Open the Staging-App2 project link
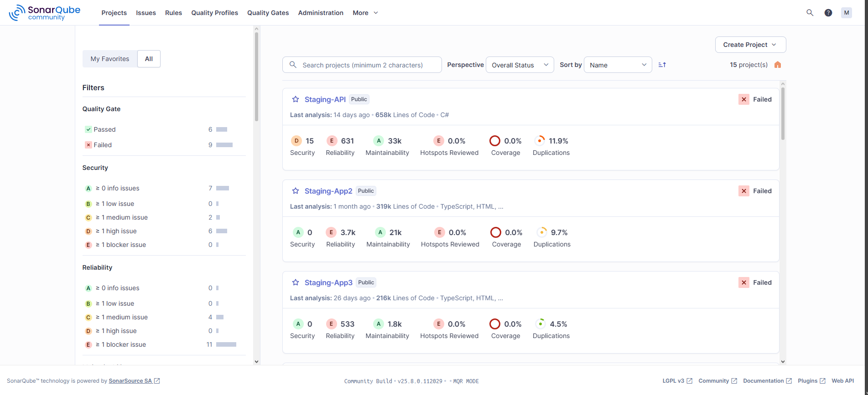 tap(328, 191)
